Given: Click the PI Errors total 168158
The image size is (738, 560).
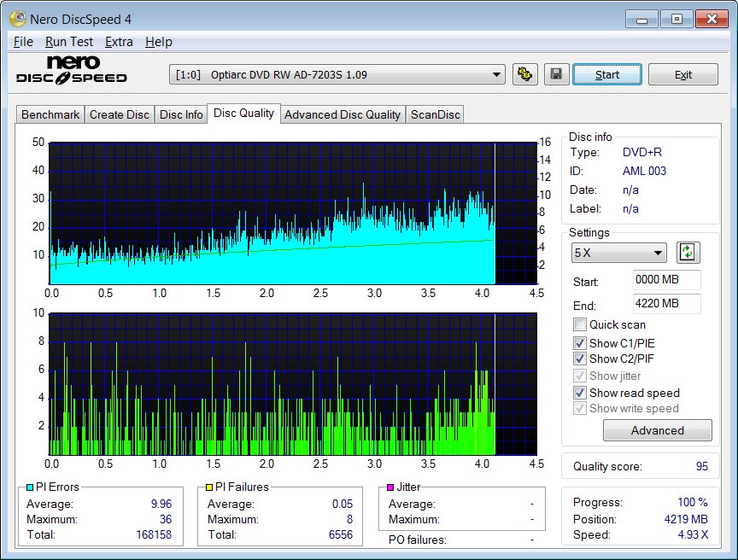Looking at the screenshot, I should [154, 534].
